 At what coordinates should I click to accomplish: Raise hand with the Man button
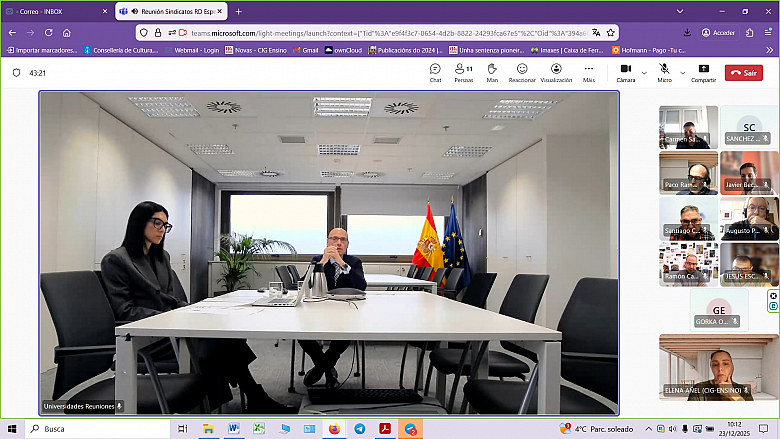[492, 72]
